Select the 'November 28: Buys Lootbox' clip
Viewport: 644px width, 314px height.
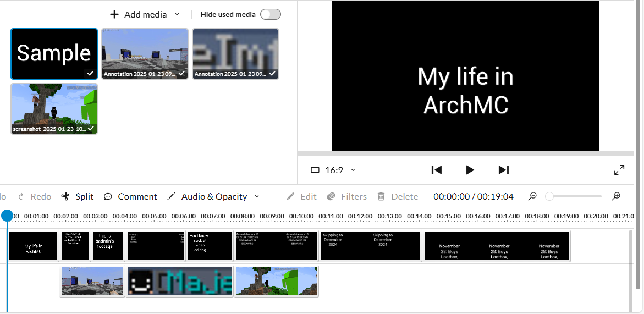coord(497,246)
